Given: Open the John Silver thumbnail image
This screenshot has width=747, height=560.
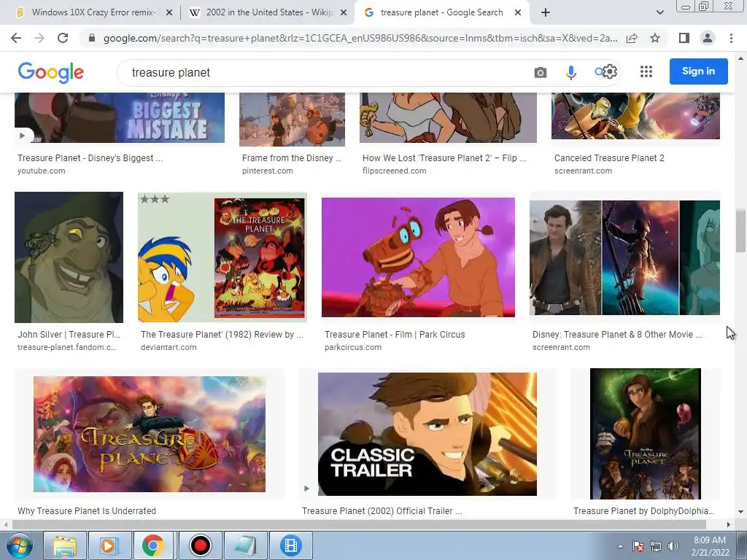Looking at the screenshot, I should [x=69, y=257].
